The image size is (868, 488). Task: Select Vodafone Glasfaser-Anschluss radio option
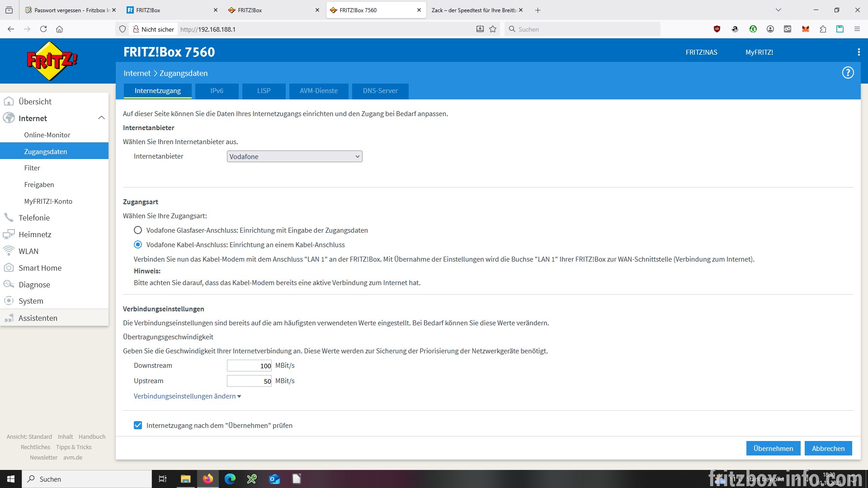pos(138,230)
